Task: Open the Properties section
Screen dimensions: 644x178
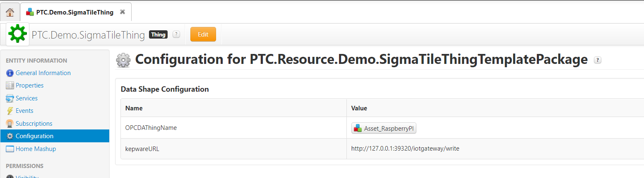Action: click(29, 85)
